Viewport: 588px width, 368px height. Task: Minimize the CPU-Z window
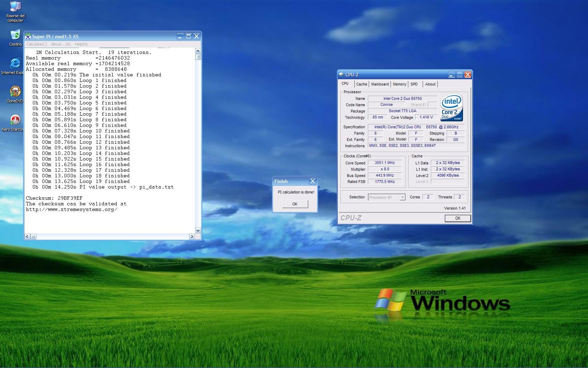pyautogui.click(x=451, y=74)
